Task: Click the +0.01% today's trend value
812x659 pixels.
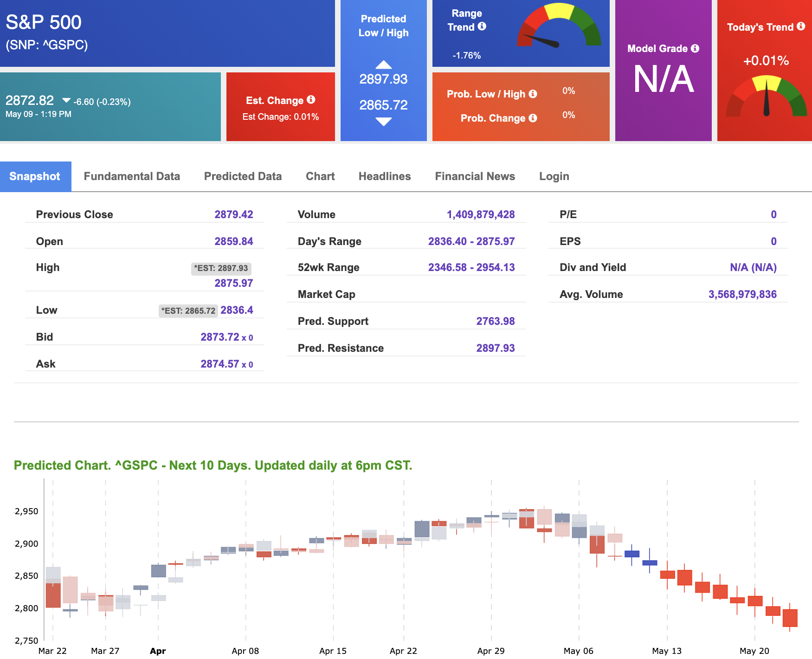Action: 766,61
